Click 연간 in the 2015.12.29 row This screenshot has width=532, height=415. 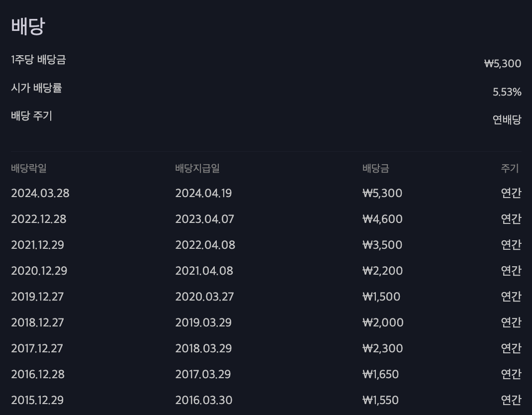coord(511,400)
